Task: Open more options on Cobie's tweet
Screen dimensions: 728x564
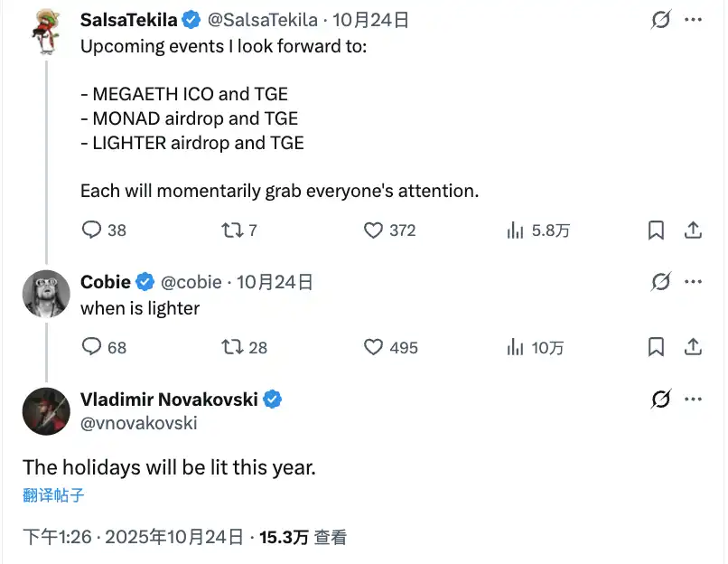Action: pyautogui.click(x=693, y=282)
